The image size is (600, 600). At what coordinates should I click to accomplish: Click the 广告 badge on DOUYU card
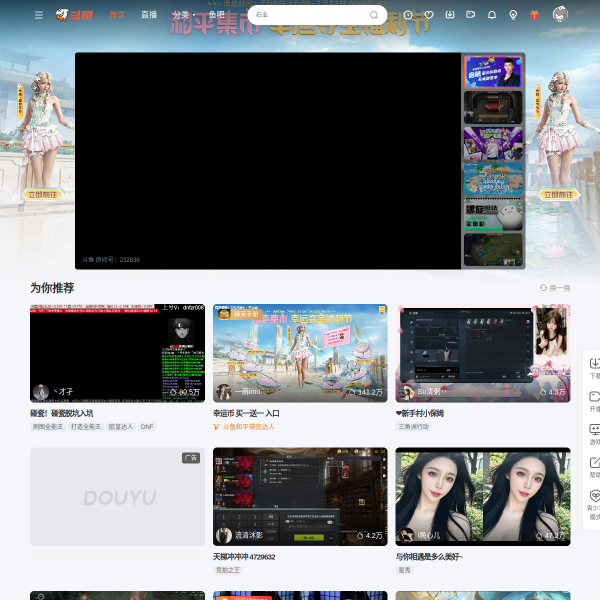(x=191, y=458)
